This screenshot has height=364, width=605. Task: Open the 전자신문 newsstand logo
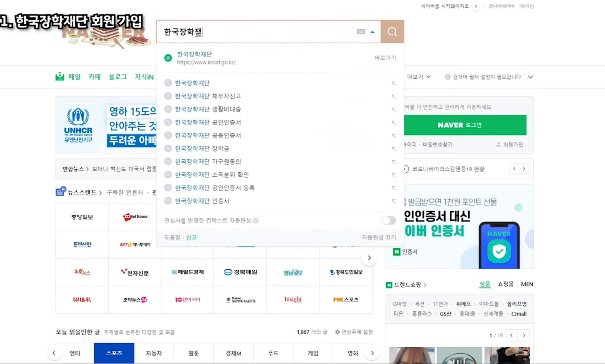pos(135,272)
